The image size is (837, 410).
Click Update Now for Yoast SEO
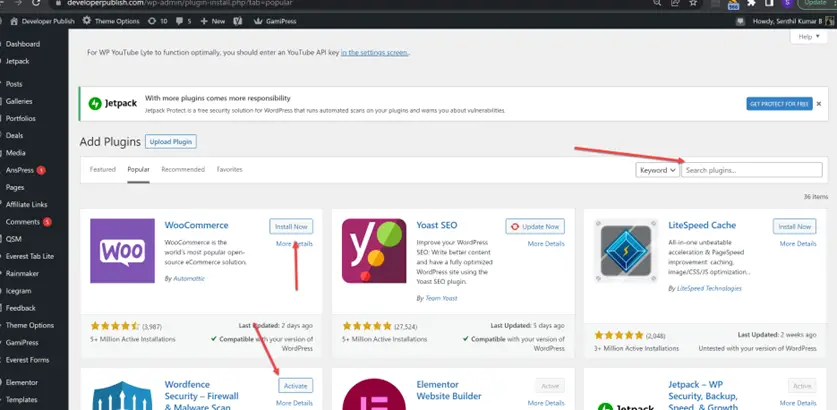(535, 226)
